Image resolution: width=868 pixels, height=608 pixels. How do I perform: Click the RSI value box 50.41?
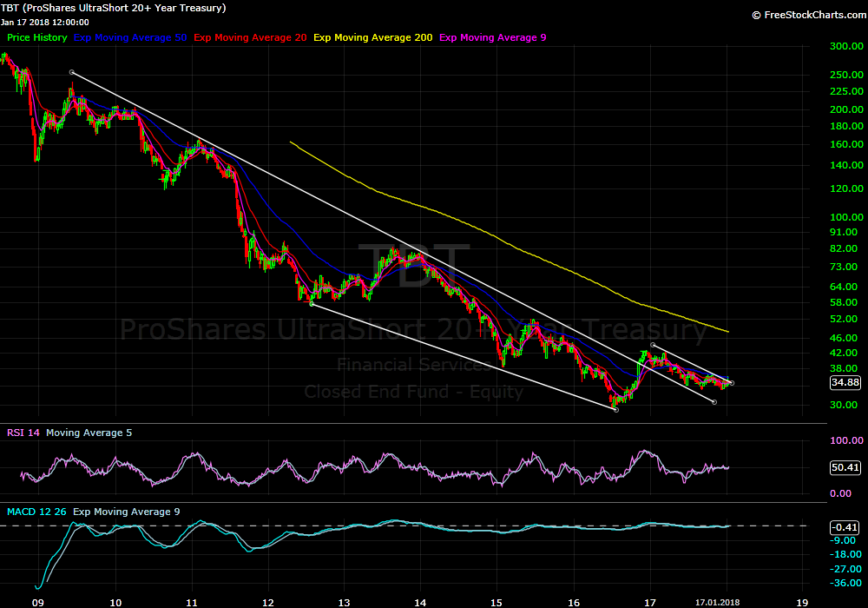[845, 467]
